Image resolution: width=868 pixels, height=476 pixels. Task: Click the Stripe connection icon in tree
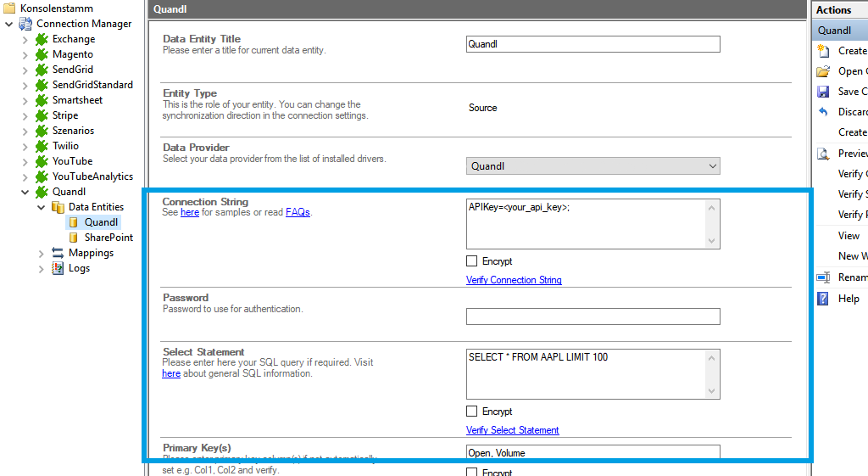[42, 115]
